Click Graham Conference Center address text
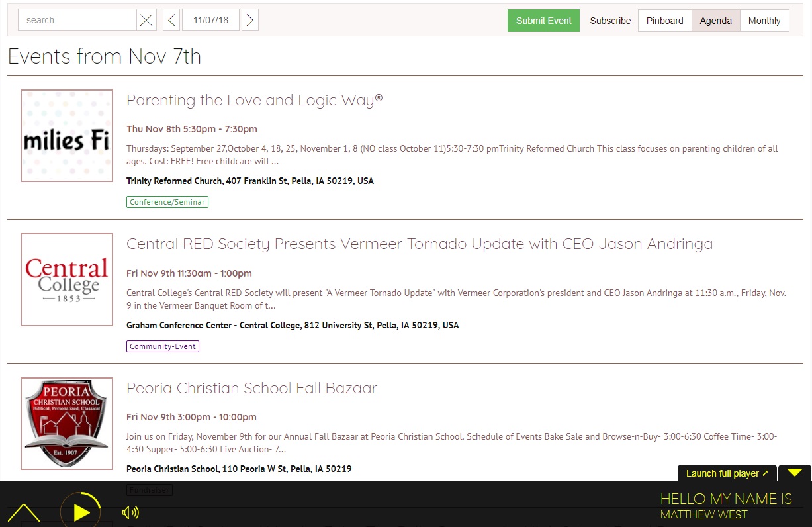The height and width of the screenshot is (527, 812). pos(293,325)
